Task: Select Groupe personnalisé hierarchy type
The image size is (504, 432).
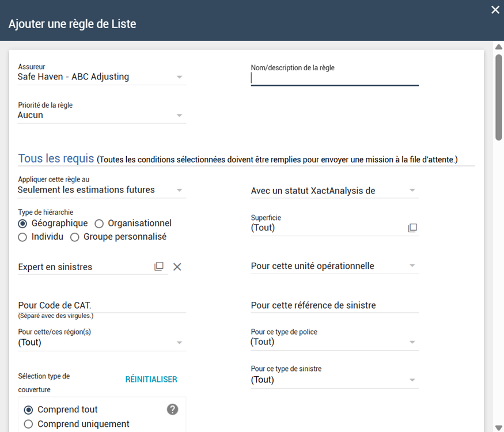Action: (x=75, y=237)
